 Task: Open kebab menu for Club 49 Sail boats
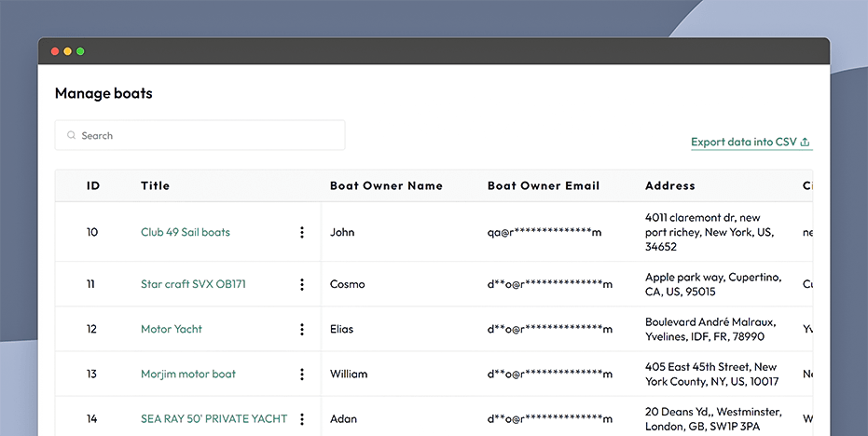coord(302,232)
